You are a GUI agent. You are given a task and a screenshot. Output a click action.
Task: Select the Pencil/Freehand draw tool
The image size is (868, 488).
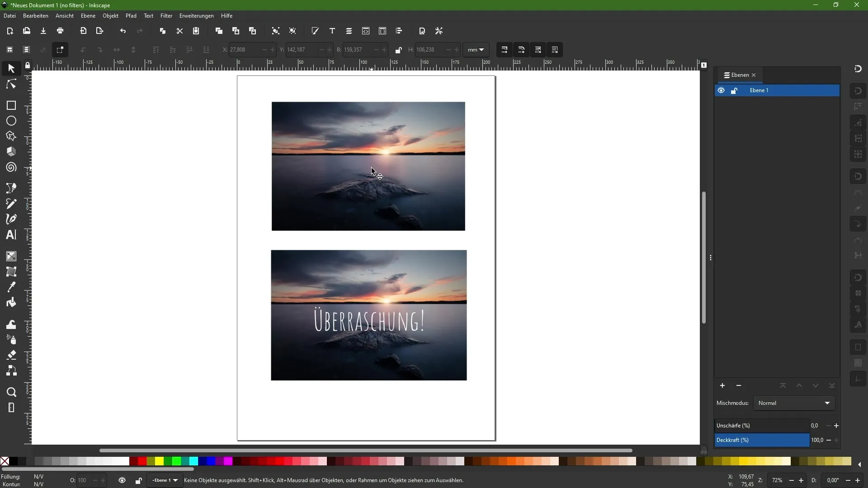point(11,203)
